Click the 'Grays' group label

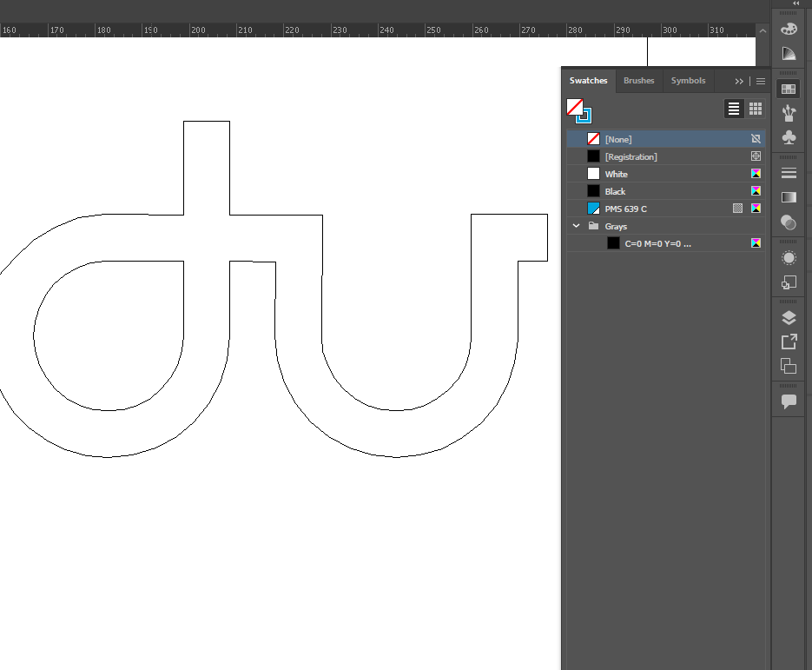point(616,227)
